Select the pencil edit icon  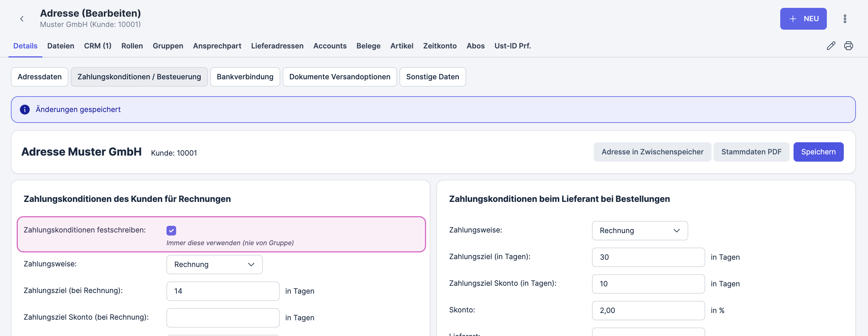tap(831, 45)
